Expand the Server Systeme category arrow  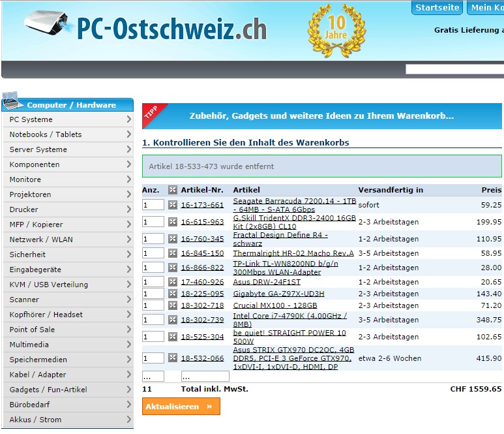click(x=128, y=149)
